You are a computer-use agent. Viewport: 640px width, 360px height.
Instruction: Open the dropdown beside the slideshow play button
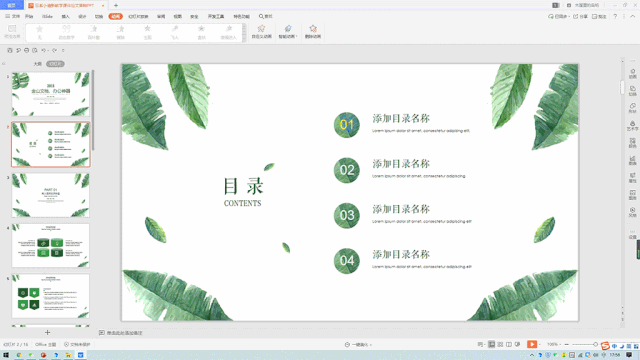(x=540, y=344)
